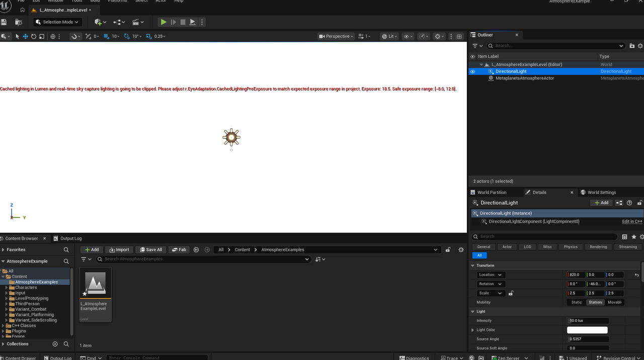
Task: Click Save All button
Action: [150, 250]
